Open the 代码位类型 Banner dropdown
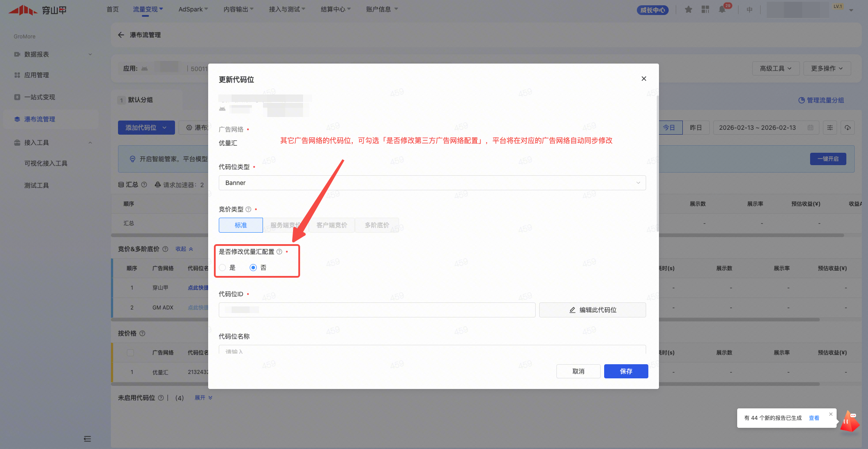 click(x=432, y=183)
